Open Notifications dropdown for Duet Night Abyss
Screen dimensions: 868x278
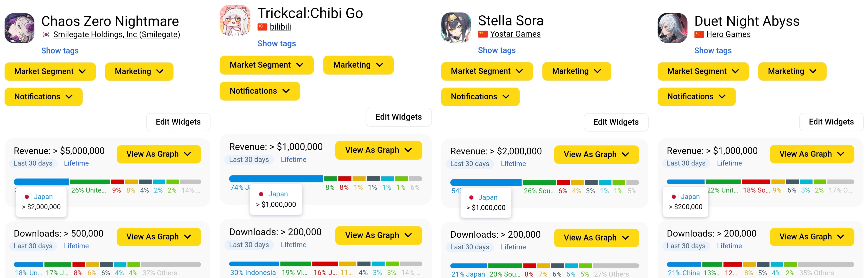coord(696,97)
